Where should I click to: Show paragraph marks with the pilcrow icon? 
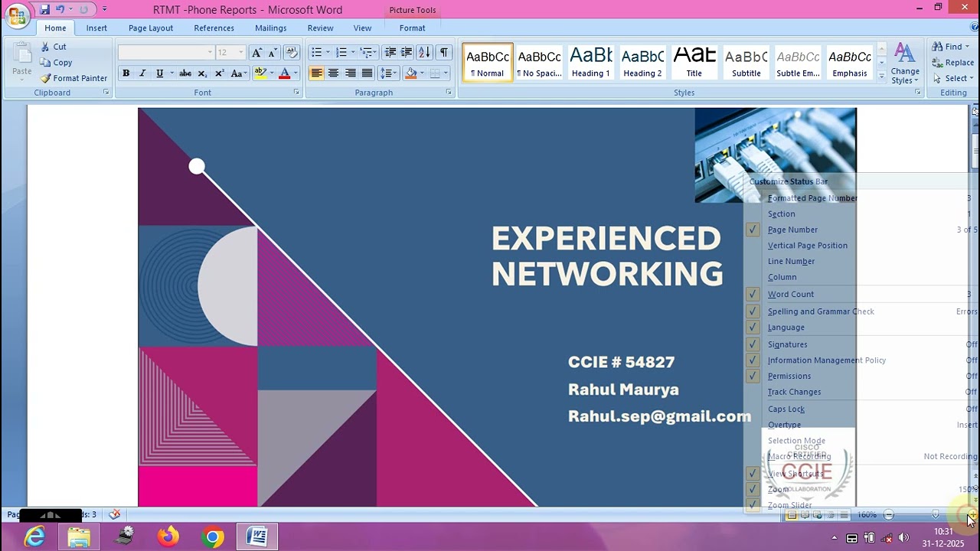click(443, 53)
